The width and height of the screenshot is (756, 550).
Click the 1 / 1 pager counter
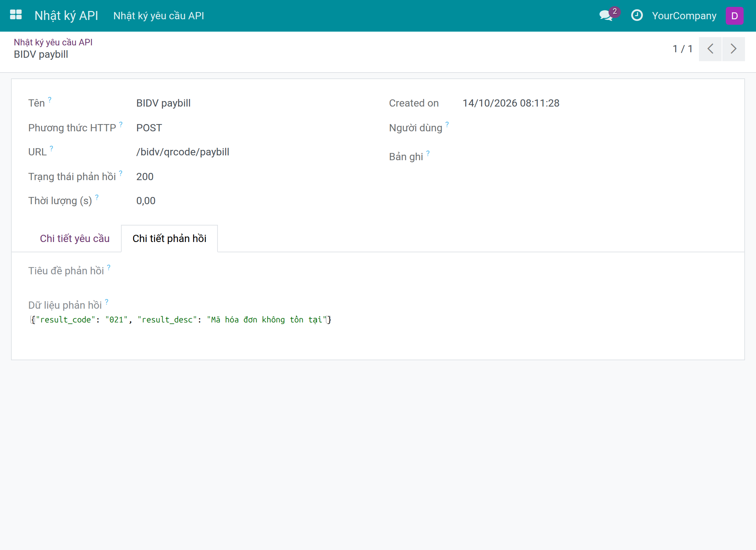click(682, 49)
